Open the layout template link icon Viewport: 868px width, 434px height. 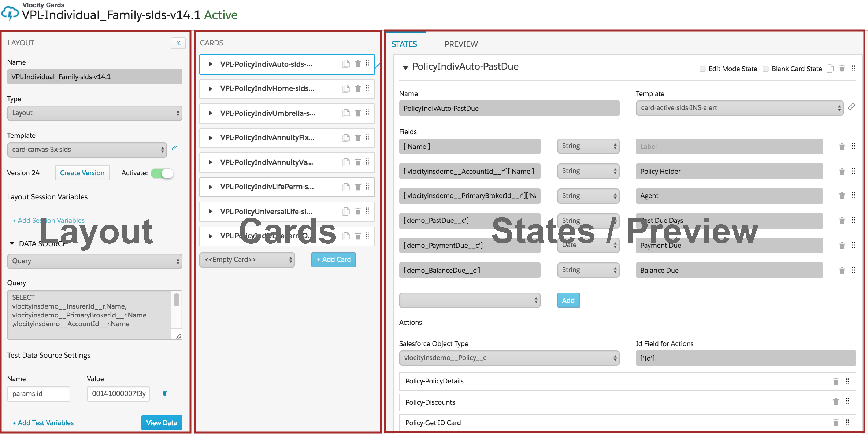[x=174, y=148]
